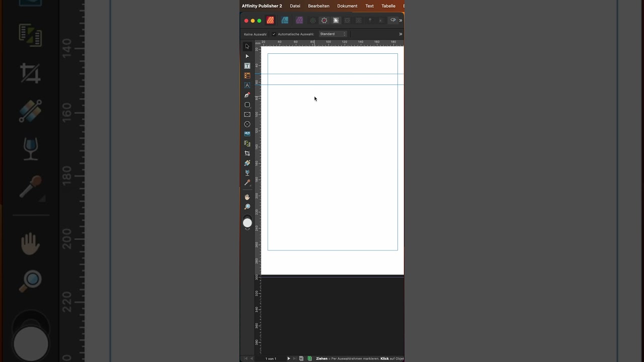Click the page field '1 von 1'
This screenshot has width=644, height=362.
[x=271, y=358]
